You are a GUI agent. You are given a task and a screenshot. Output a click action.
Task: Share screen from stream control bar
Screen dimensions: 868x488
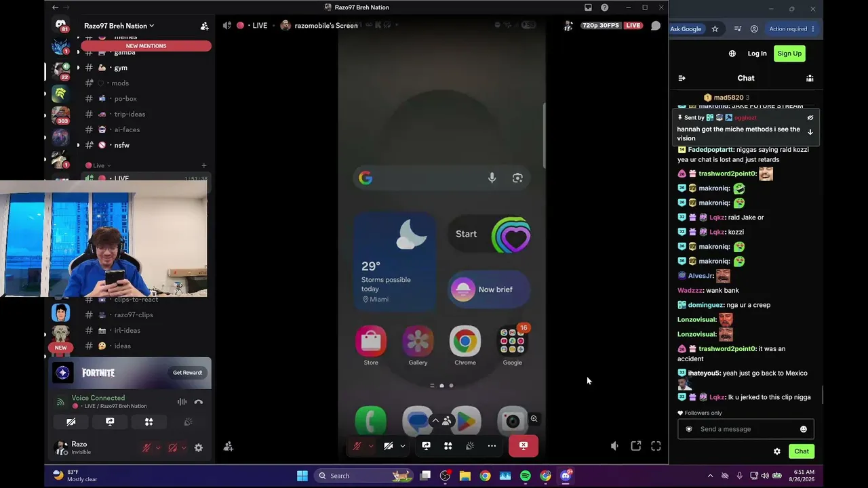[x=426, y=446]
